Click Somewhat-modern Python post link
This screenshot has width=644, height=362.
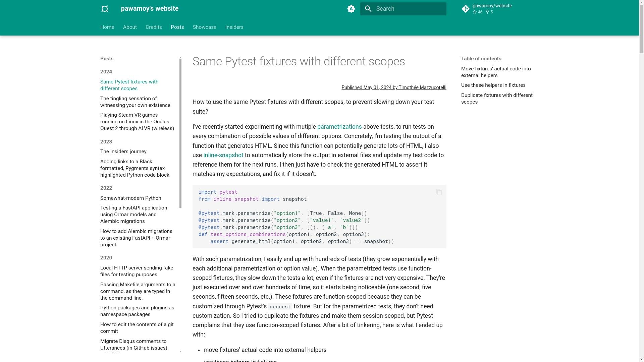tap(130, 197)
